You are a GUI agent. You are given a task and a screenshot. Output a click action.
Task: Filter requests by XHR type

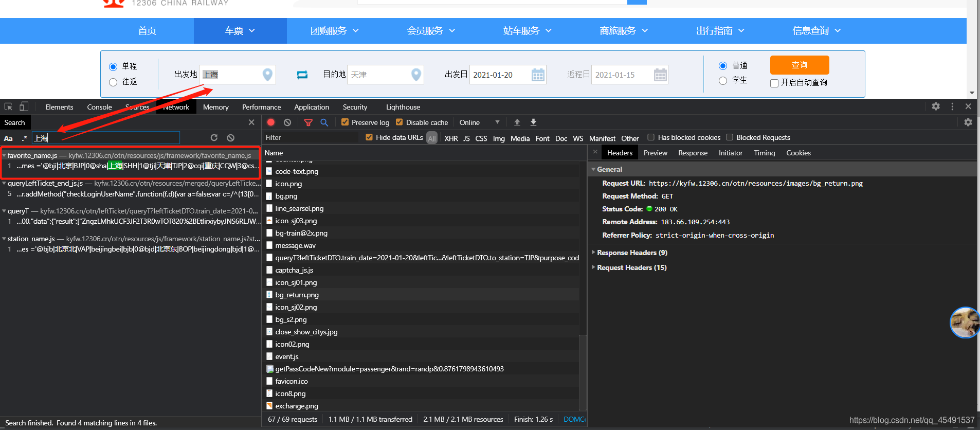pyautogui.click(x=451, y=138)
